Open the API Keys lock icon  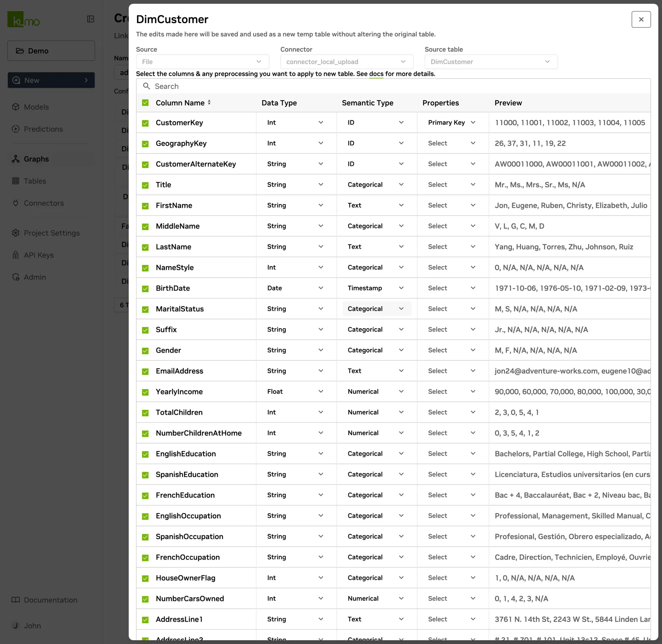(16, 255)
